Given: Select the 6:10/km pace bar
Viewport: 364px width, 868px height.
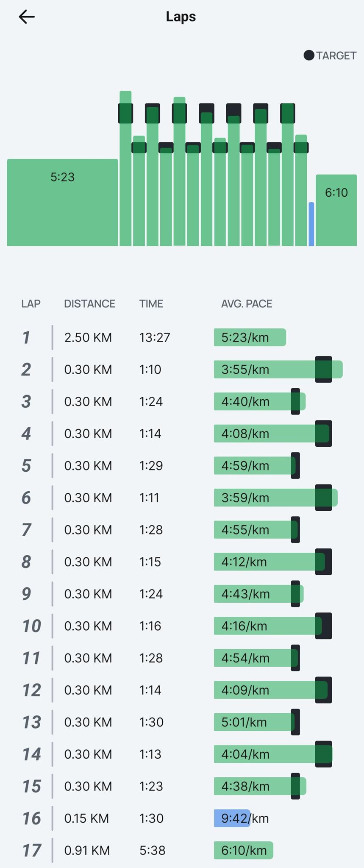Looking at the screenshot, I should [243, 850].
